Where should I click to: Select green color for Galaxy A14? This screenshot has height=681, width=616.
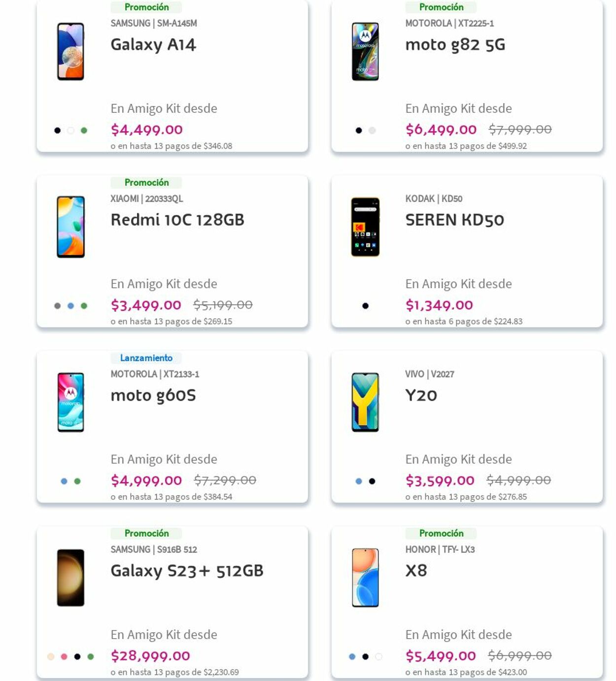pyautogui.click(x=84, y=131)
